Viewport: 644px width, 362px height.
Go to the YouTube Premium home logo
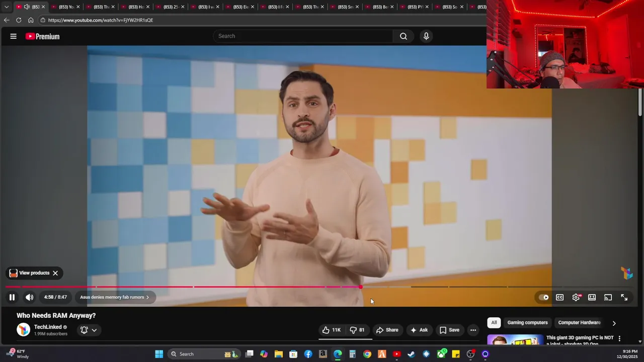click(42, 36)
